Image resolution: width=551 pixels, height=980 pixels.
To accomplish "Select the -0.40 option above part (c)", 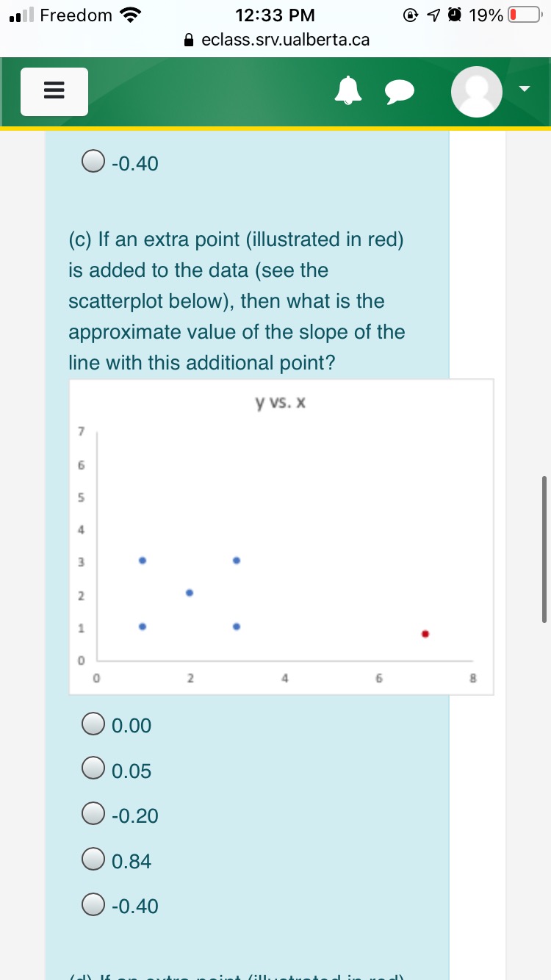I will pyautogui.click(x=93, y=161).
